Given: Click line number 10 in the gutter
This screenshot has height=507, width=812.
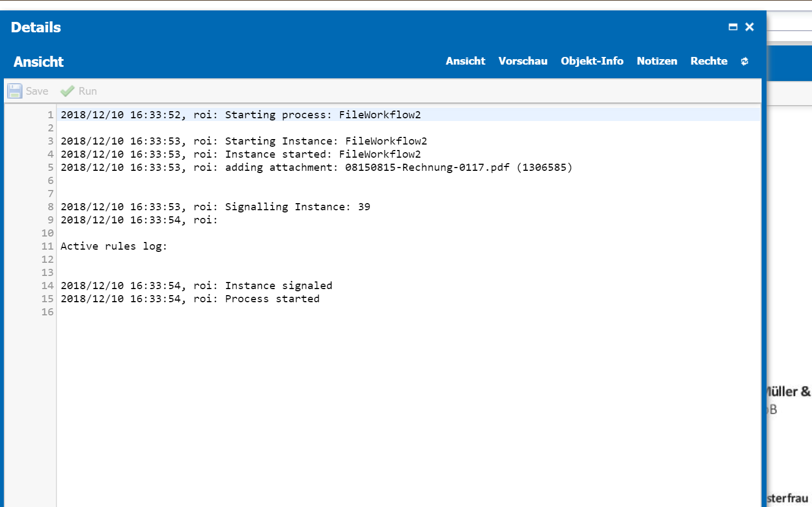Looking at the screenshot, I should tap(48, 233).
